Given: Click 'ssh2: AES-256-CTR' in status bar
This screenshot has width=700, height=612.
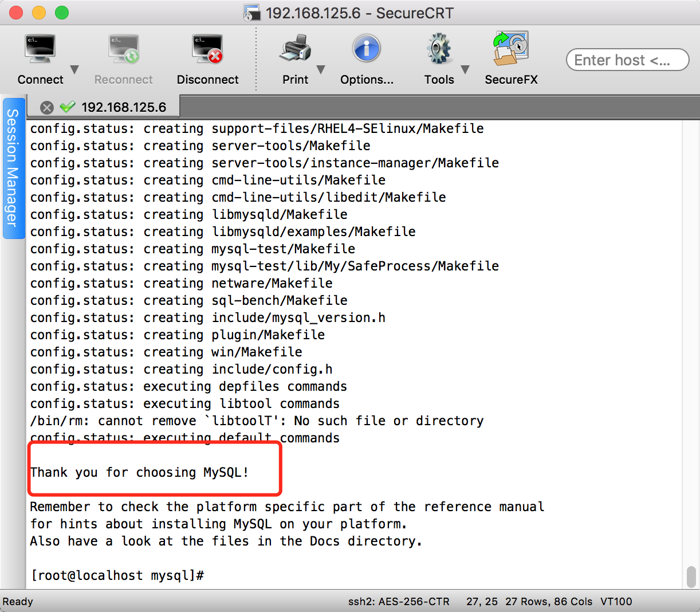Looking at the screenshot, I should [399, 601].
